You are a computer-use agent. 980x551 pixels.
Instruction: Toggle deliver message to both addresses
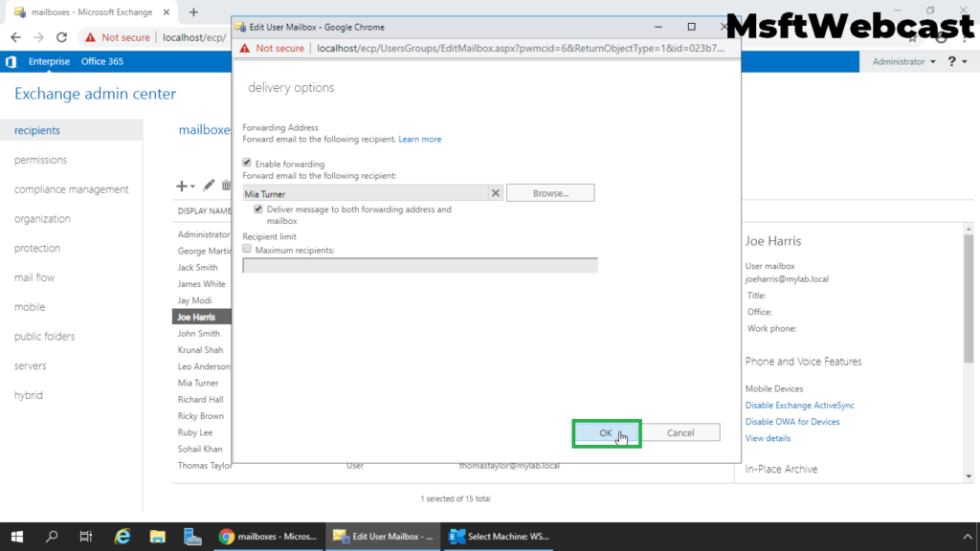[x=258, y=209]
